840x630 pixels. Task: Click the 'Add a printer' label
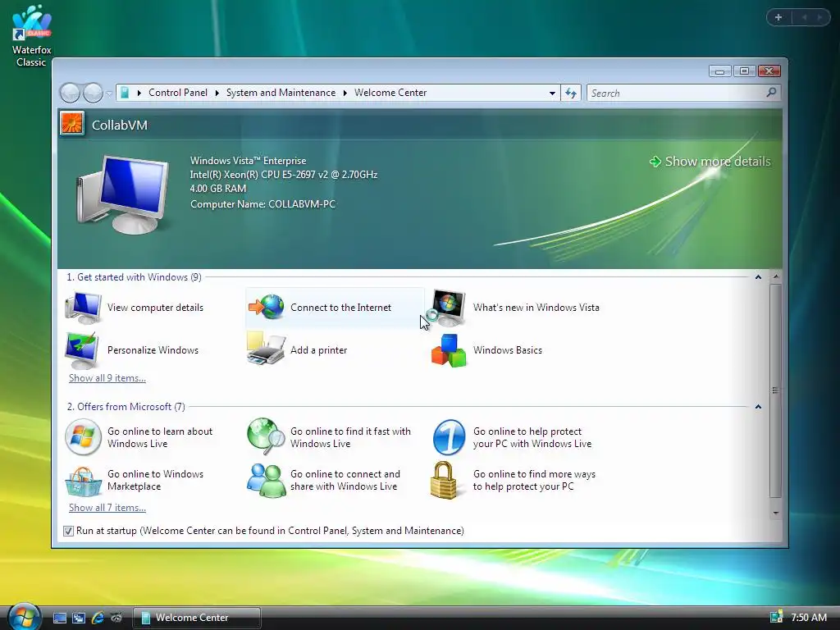[319, 350]
